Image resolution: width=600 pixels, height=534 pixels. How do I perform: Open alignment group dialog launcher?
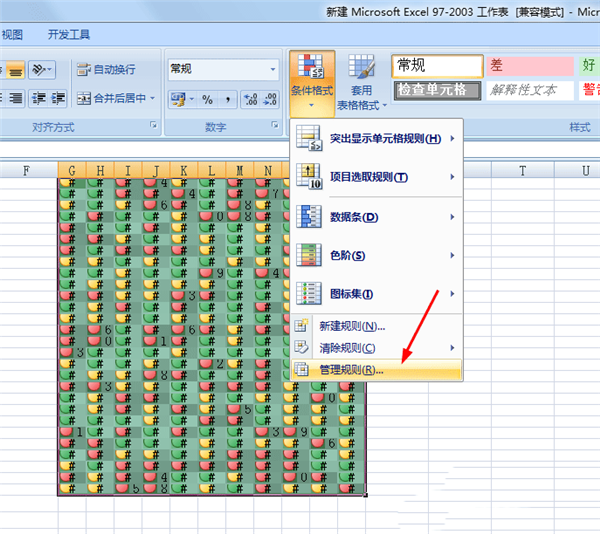153,125
